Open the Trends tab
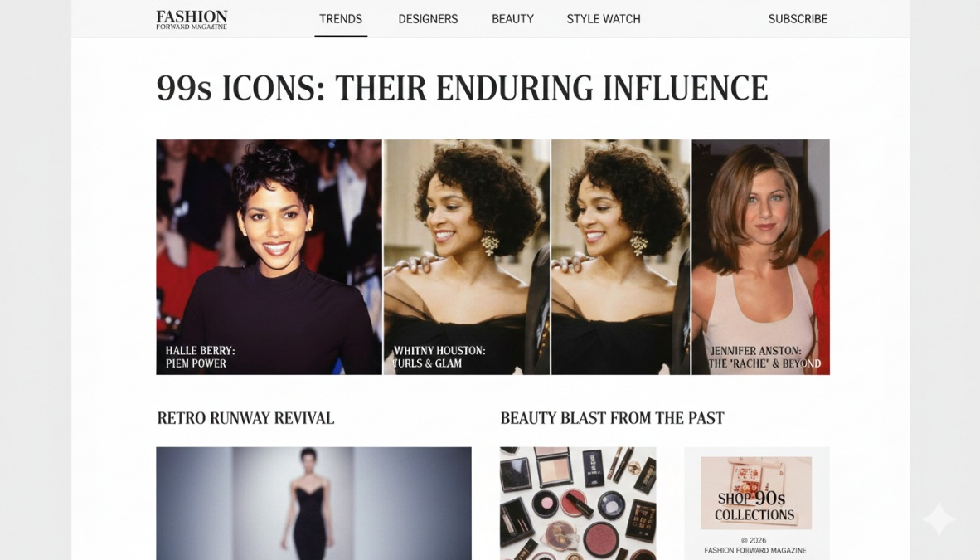 [x=341, y=19]
